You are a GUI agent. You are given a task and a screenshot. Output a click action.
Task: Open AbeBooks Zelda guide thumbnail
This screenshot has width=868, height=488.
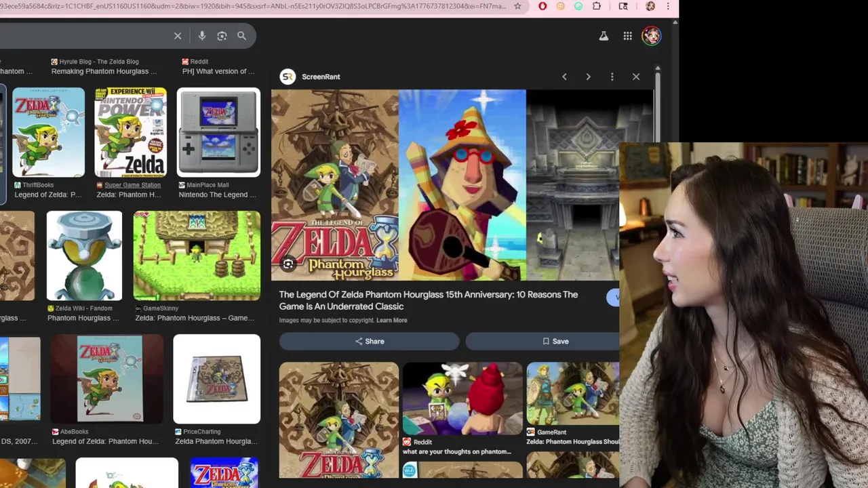[107, 379]
